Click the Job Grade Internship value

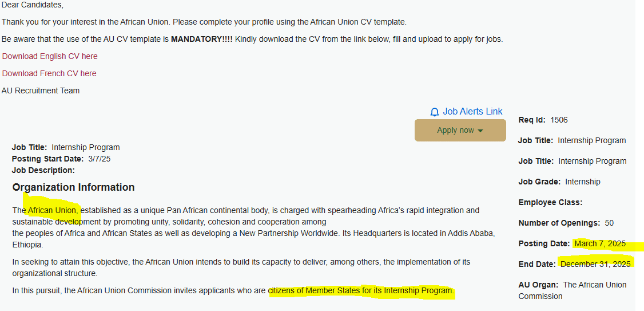[x=583, y=182]
